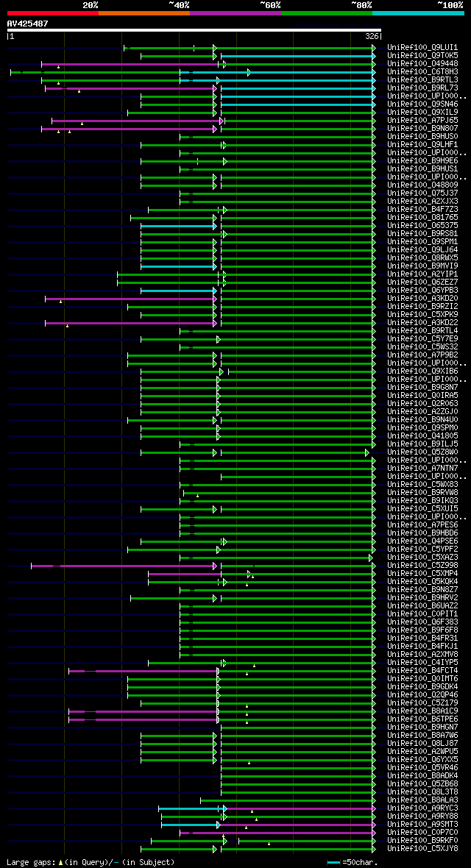The height and width of the screenshot is (868, 471).
Task: Select hit UniRef100_A2YIP1
Action: point(422,274)
